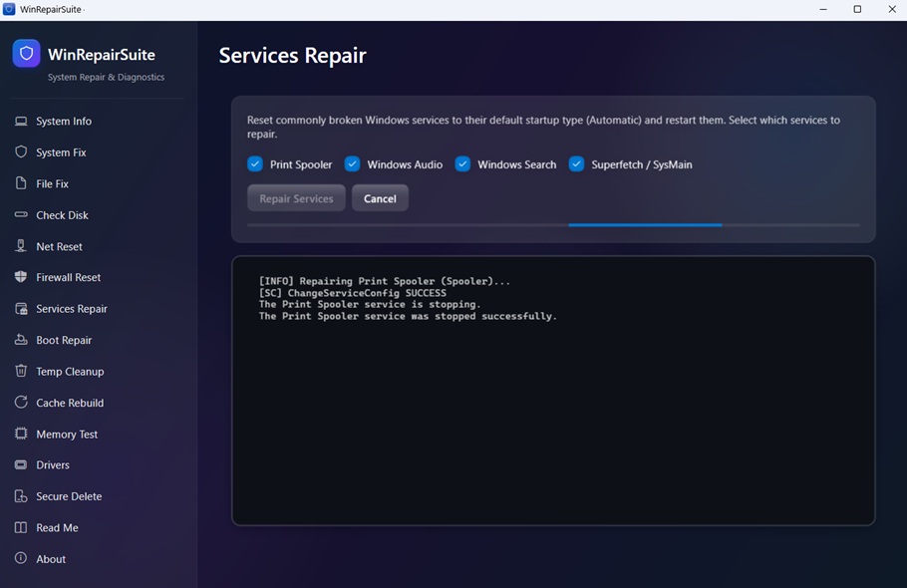Open the System Info page
The image size is (907, 588).
pos(20,121)
